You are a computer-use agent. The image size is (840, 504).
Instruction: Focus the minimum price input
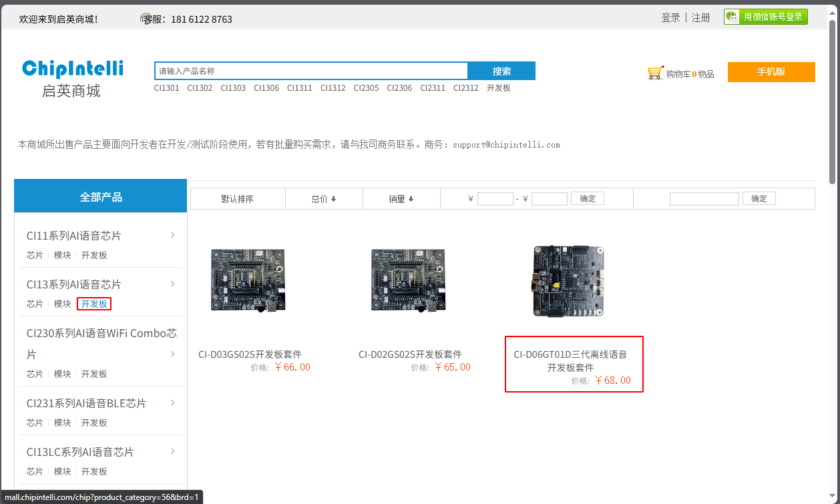(495, 199)
